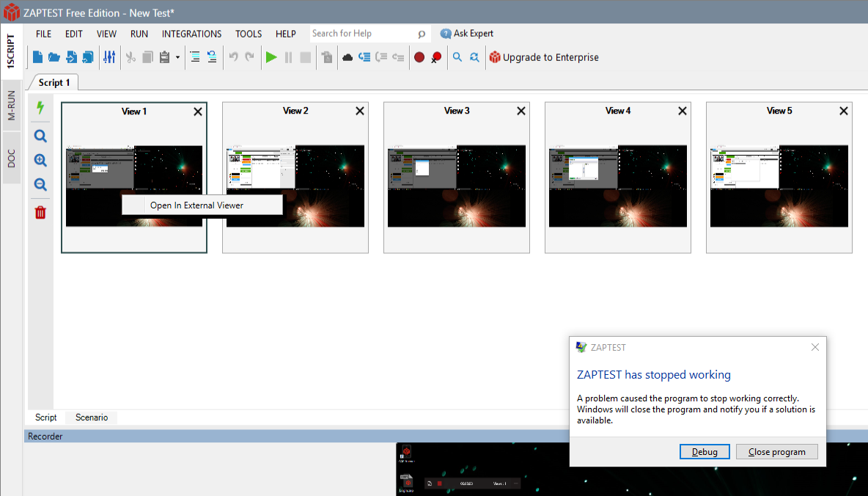Select the Script 1 tab

(x=54, y=82)
